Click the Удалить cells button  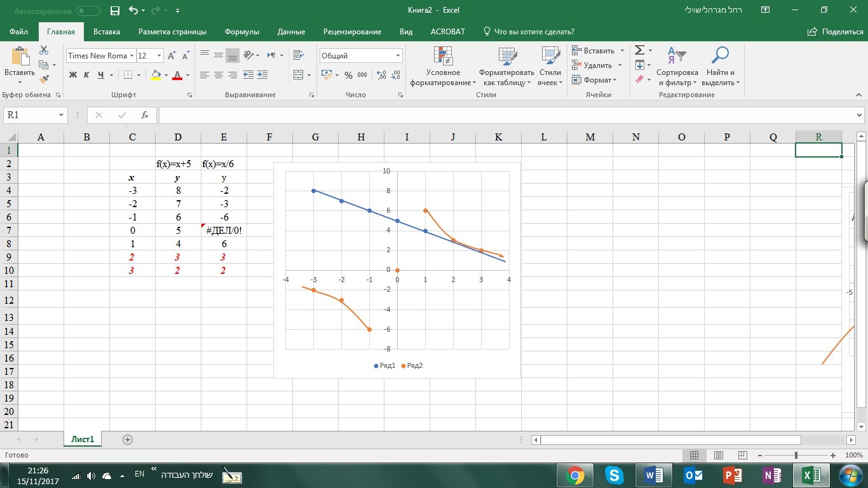(593, 65)
